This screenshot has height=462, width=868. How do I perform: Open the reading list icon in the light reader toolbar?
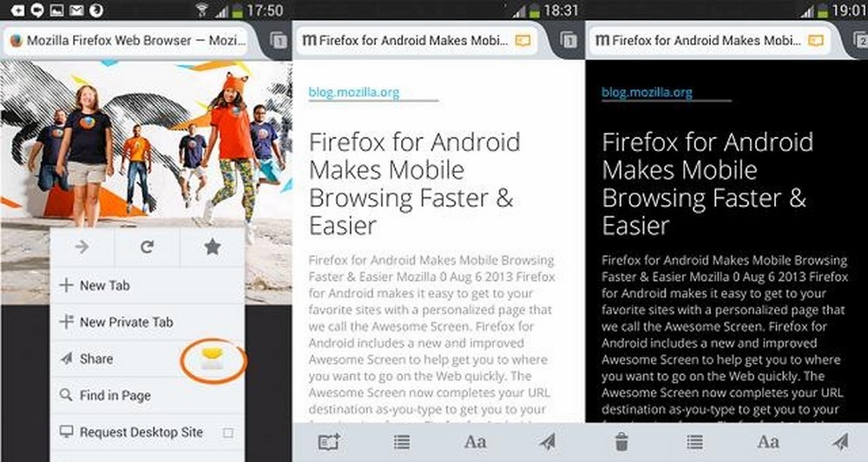(402, 442)
